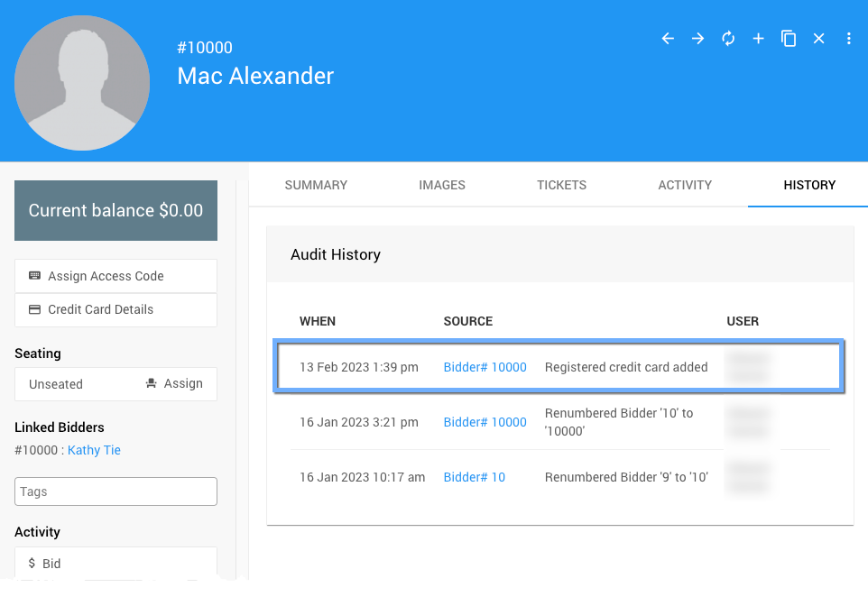Click Assign Access Code button
This screenshot has width=868, height=606.
pyautogui.click(x=115, y=276)
